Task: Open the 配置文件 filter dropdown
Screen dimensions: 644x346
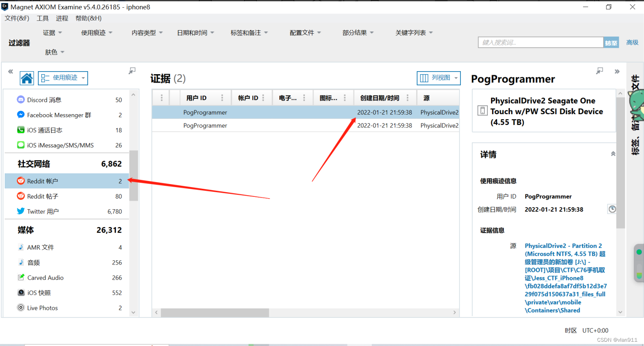Action: pos(305,32)
